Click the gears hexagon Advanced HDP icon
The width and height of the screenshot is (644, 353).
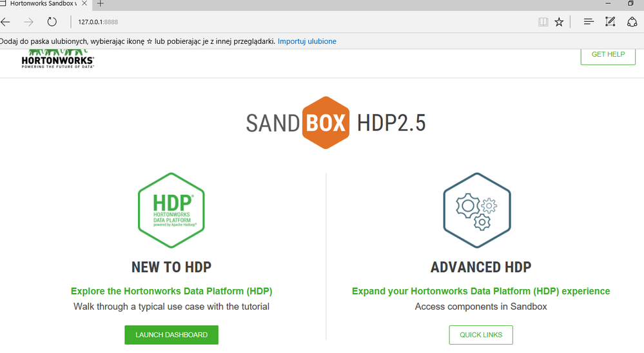pos(477,210)
